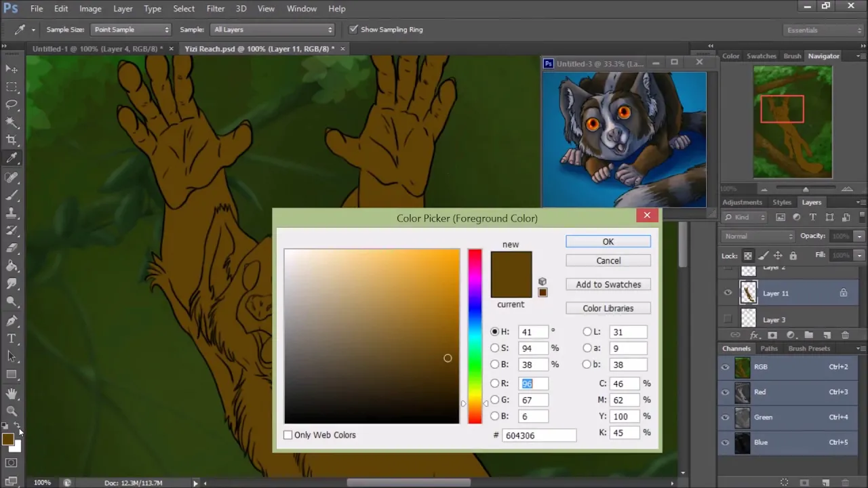Viewport: 868px width, 488px height.
Task: Click the fx layer style icon
Action: [754, 335]
